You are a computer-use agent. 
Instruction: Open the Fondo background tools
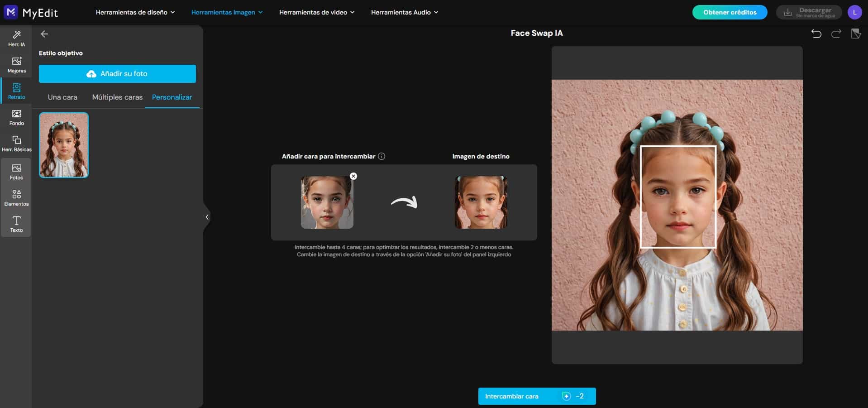(16, 117)
